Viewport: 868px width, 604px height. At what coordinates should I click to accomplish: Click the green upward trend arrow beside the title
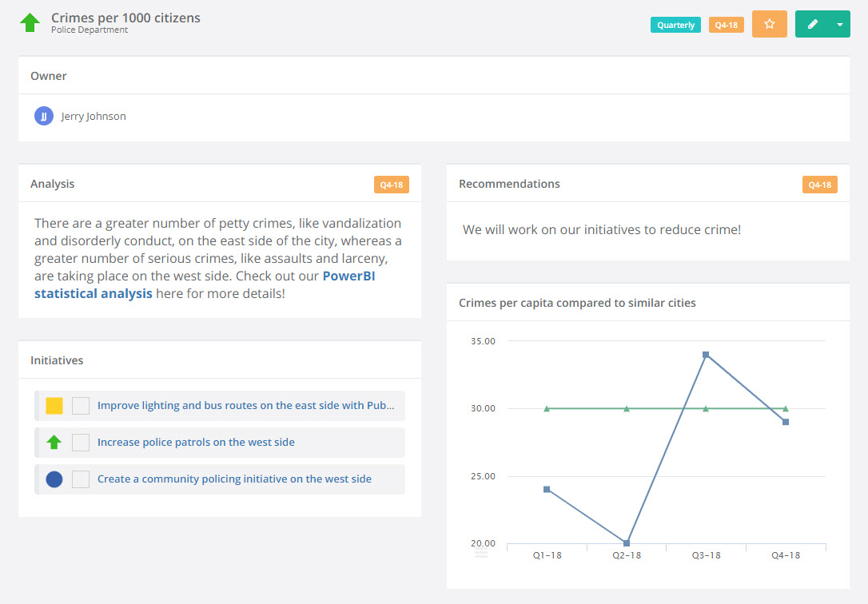click(30, 22)
